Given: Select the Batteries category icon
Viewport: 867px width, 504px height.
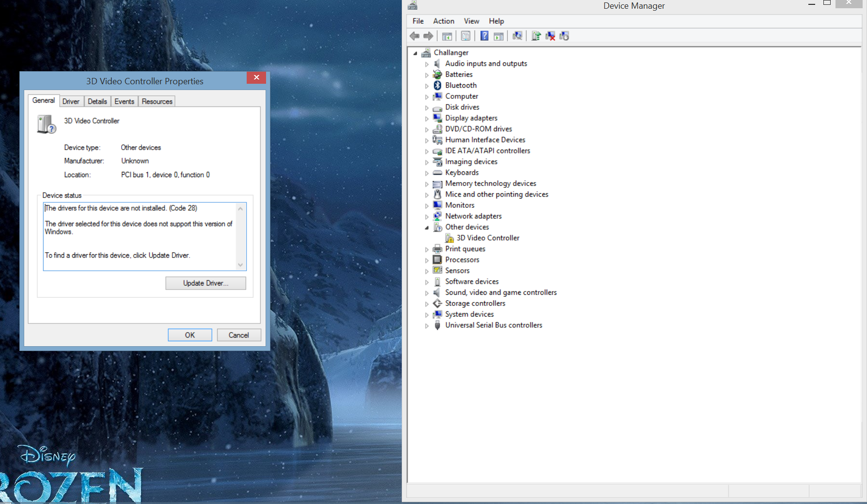Looking at the screenshot, I should click(x=438, y=75).
